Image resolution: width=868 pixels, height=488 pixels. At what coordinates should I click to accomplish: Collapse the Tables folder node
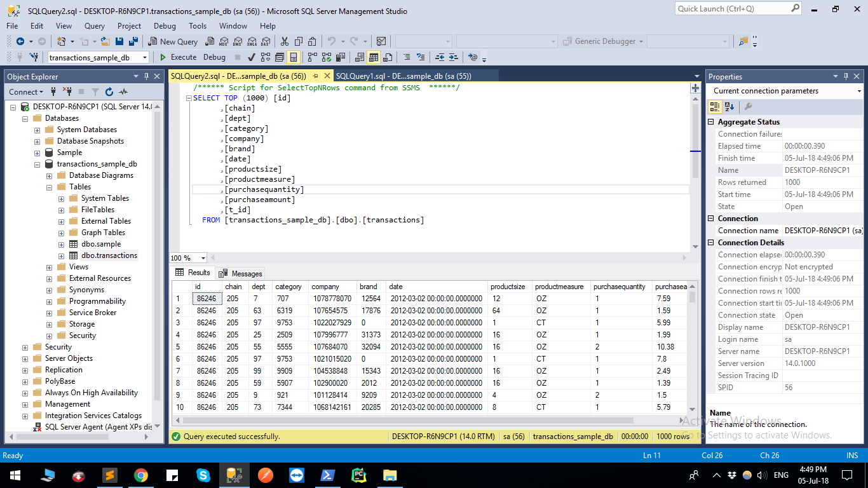coord(50,187)
